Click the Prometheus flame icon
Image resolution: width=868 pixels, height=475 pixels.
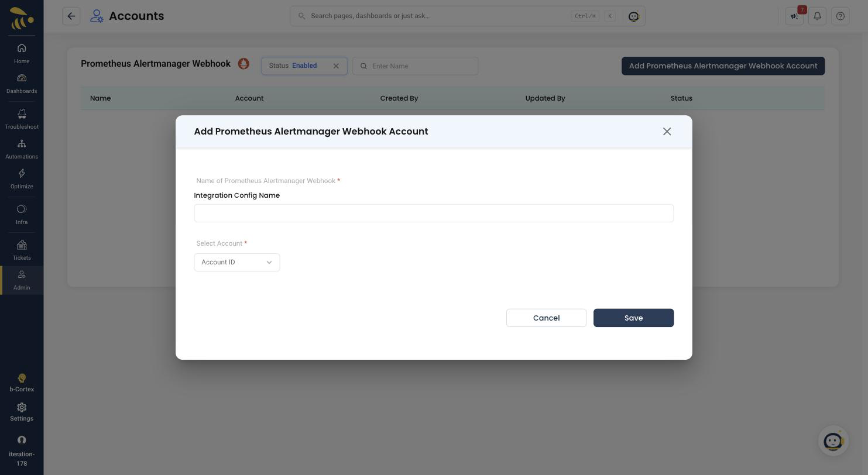(x=243, y=64)
